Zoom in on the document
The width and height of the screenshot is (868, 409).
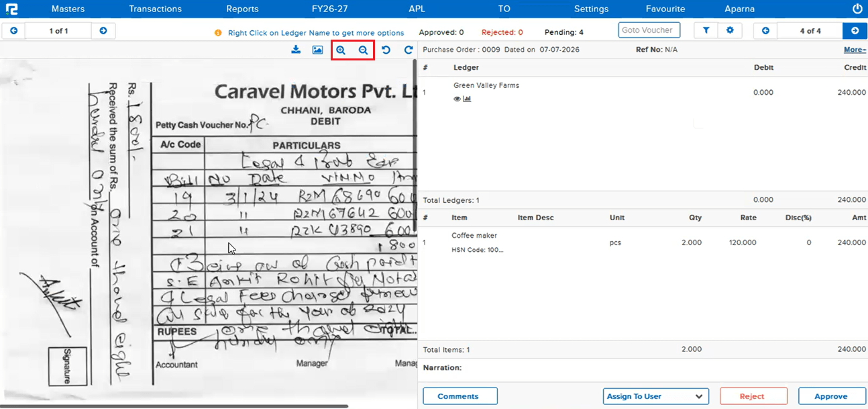341,50
